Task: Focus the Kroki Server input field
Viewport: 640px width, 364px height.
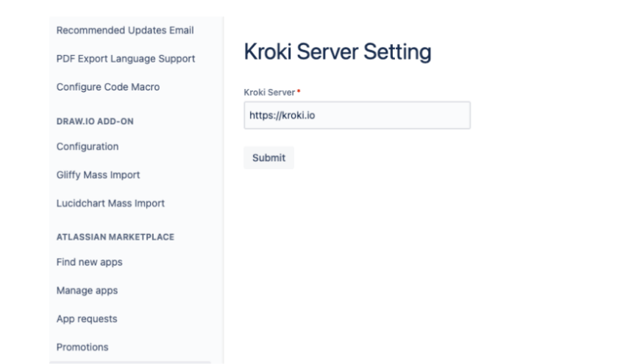Action: tap(357, 115)
